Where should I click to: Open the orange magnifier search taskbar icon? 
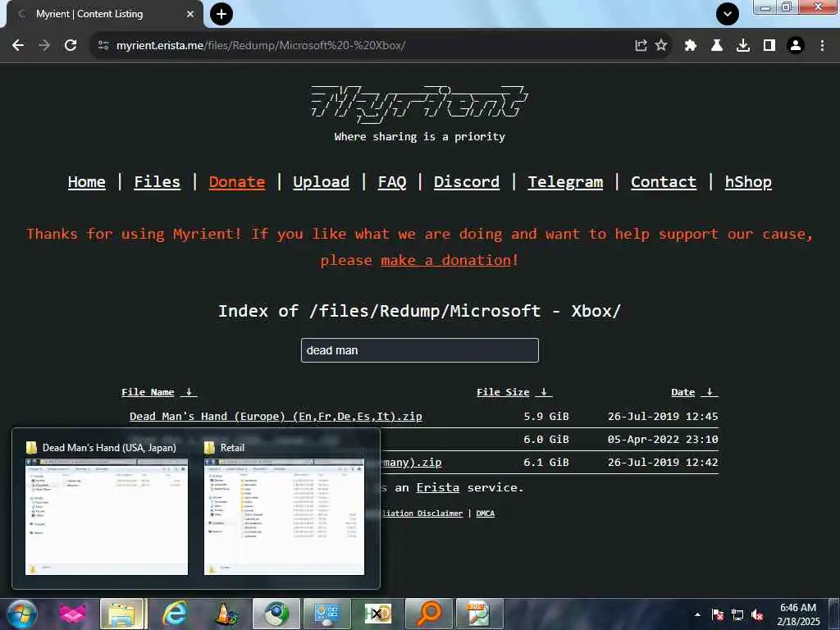tap(428, 614)
